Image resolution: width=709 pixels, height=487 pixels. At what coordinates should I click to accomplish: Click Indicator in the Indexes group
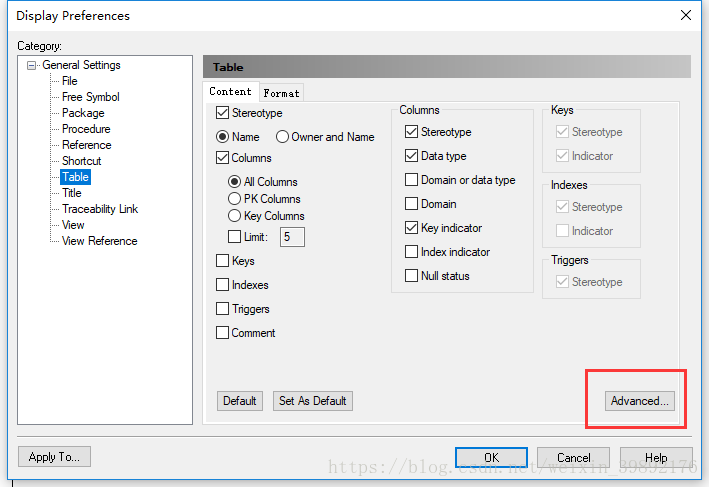click(562, 231)
